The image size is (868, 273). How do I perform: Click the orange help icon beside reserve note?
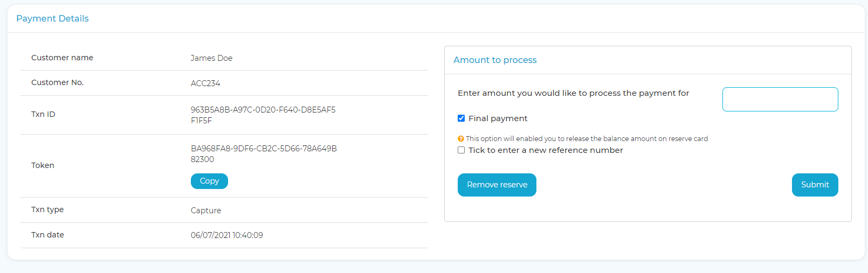[x=461, y=139]
